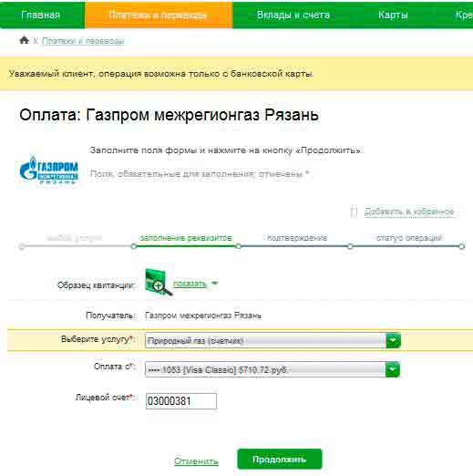
Task: Click the Gazprom Mezhregiongaz Ryazan logo
Action: click(x=49, y=170)
